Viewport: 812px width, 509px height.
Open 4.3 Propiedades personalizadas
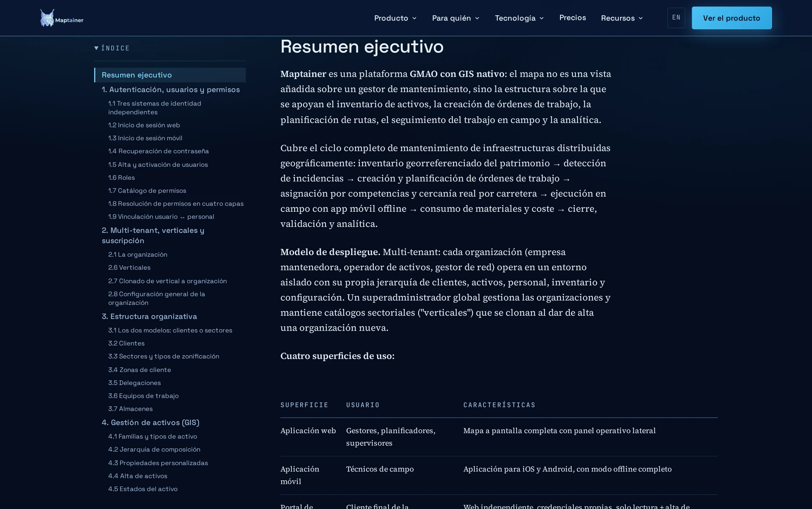158,463
